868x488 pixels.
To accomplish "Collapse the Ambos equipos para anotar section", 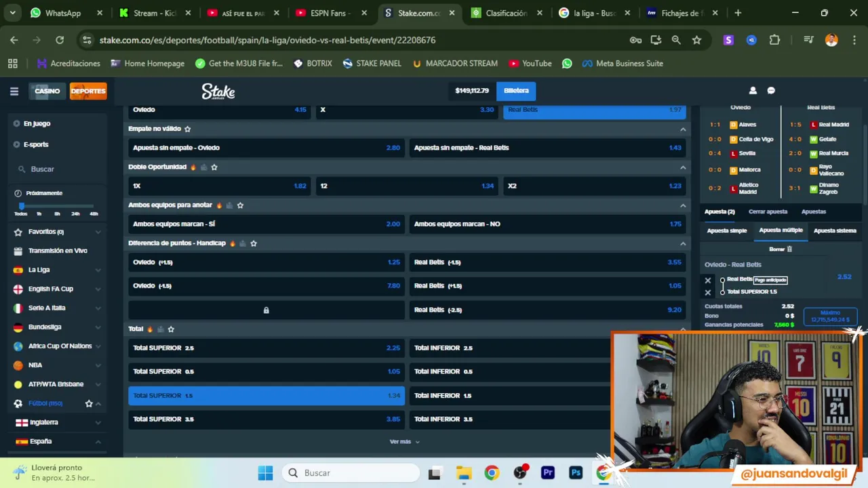I will point(683,205).
